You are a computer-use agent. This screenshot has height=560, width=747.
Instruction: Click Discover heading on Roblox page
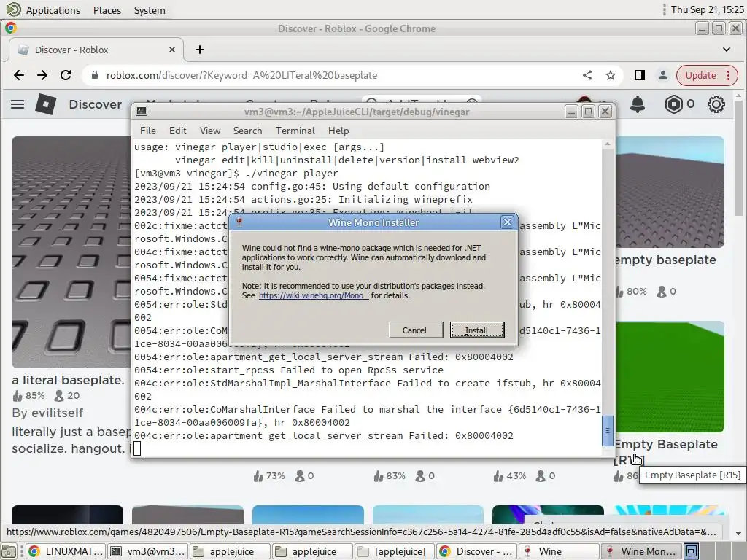[x=96, y=104]
